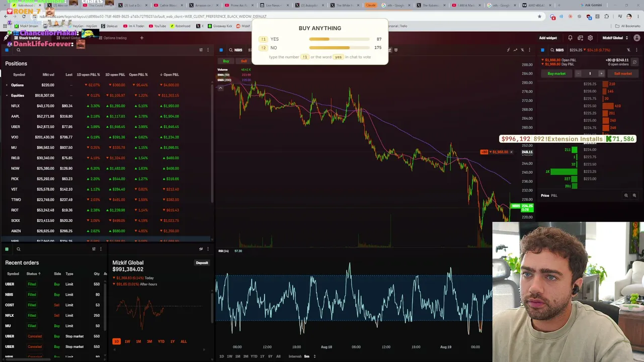Zoom in the ladder price scale
This screenshot has height=362, width=644.
634,195
